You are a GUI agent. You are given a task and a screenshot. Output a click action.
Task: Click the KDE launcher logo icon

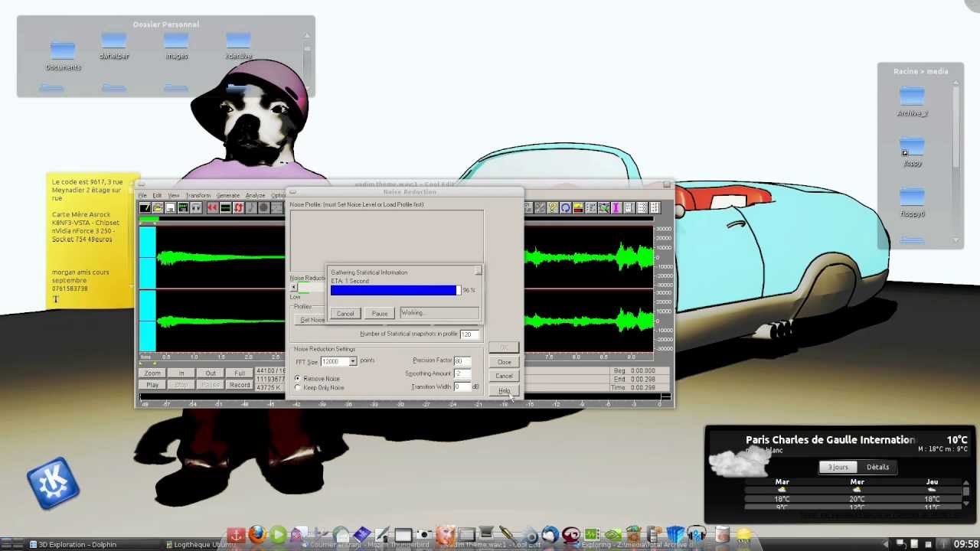53,483
